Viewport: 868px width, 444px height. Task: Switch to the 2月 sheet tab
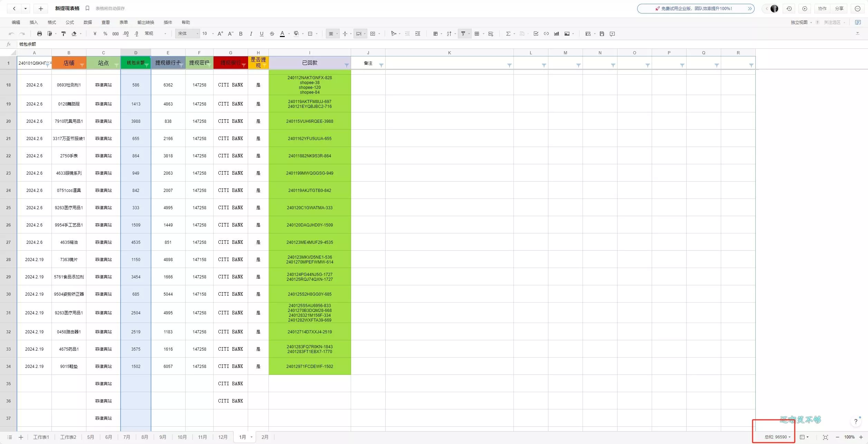click(265, 437)
